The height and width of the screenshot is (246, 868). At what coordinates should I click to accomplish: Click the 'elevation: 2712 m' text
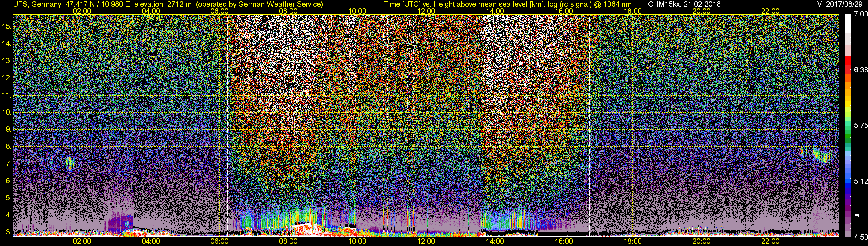tap(163, 4)
